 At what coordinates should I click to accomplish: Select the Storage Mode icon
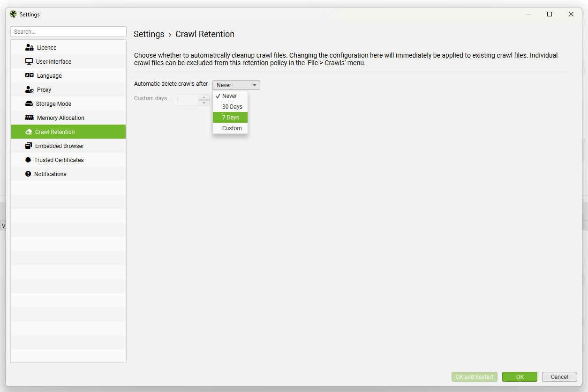tap(29, 104)
